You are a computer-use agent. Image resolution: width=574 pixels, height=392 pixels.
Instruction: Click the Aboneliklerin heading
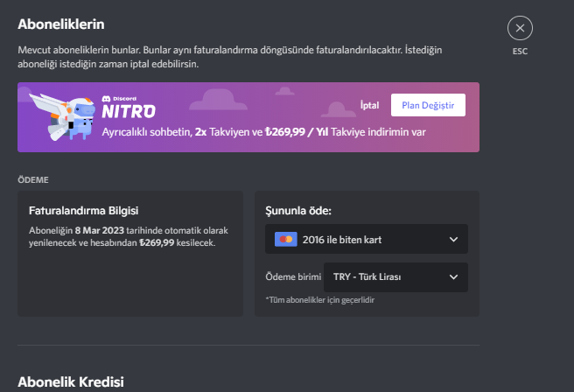pos(61,24)
